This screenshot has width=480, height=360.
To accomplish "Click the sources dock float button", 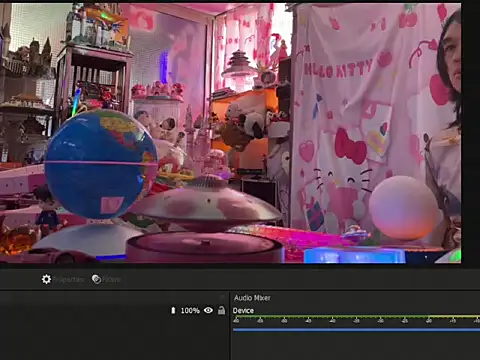I will (x=222, y=296).
